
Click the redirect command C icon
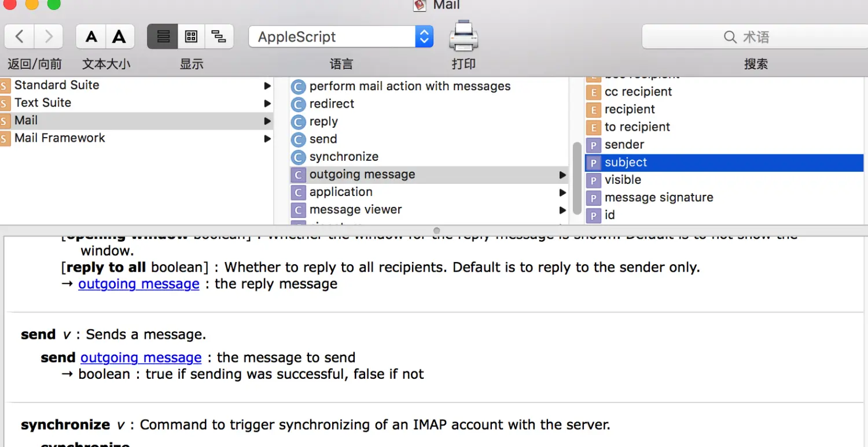[x=298, y=105]
